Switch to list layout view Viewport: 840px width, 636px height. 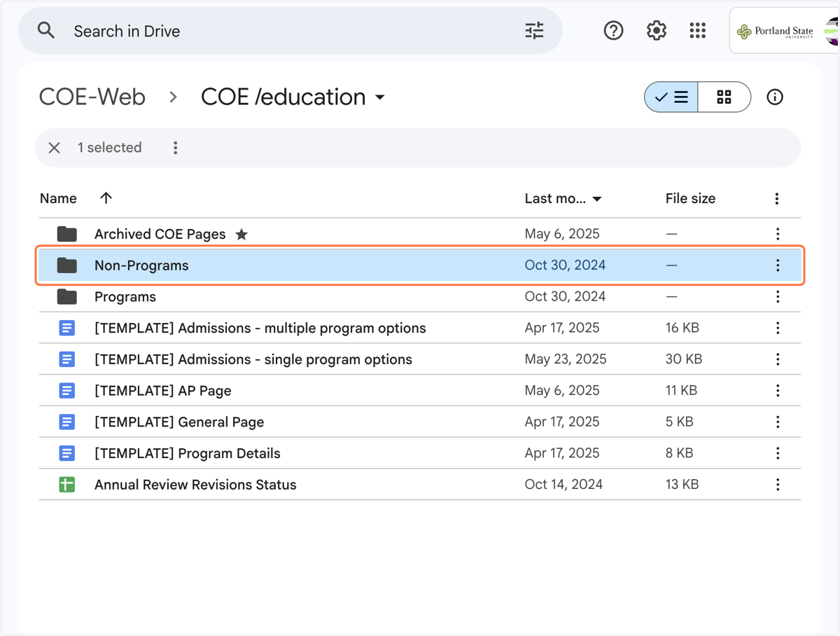[x=671, y=97]
